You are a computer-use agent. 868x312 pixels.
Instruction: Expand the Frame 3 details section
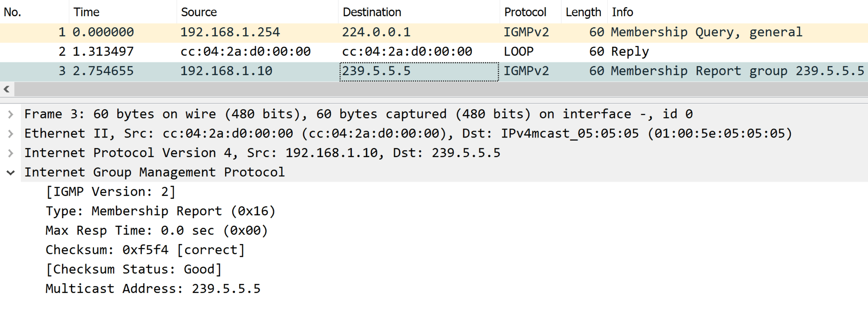pos(11,114)
